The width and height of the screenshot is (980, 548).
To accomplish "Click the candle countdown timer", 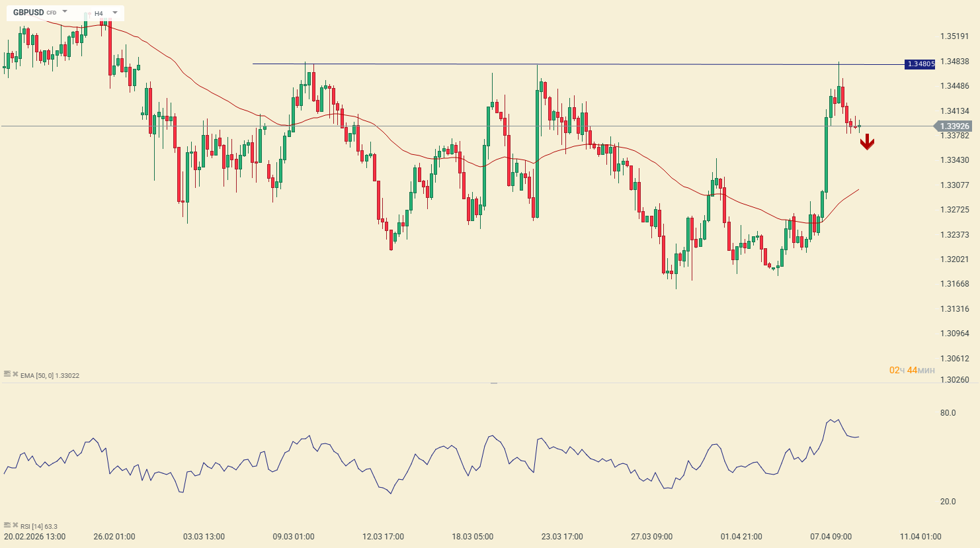I will 911,370.
